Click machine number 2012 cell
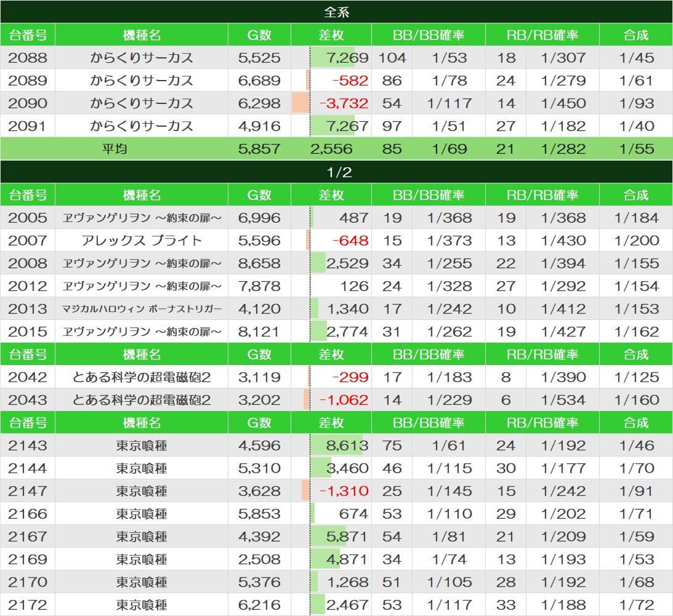Viewport: 673px width, 616px height. pyautogui.click(x=28, y=286)
